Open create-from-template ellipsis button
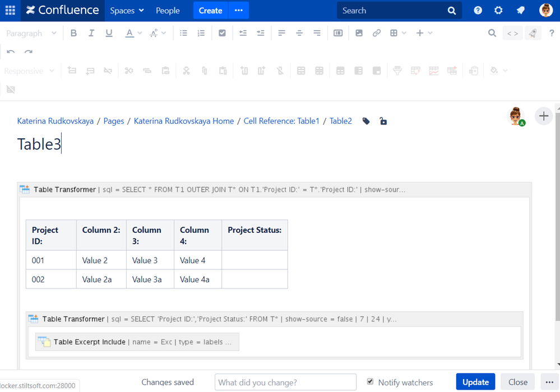The image size is (560, 392). [x=239, y=11]
